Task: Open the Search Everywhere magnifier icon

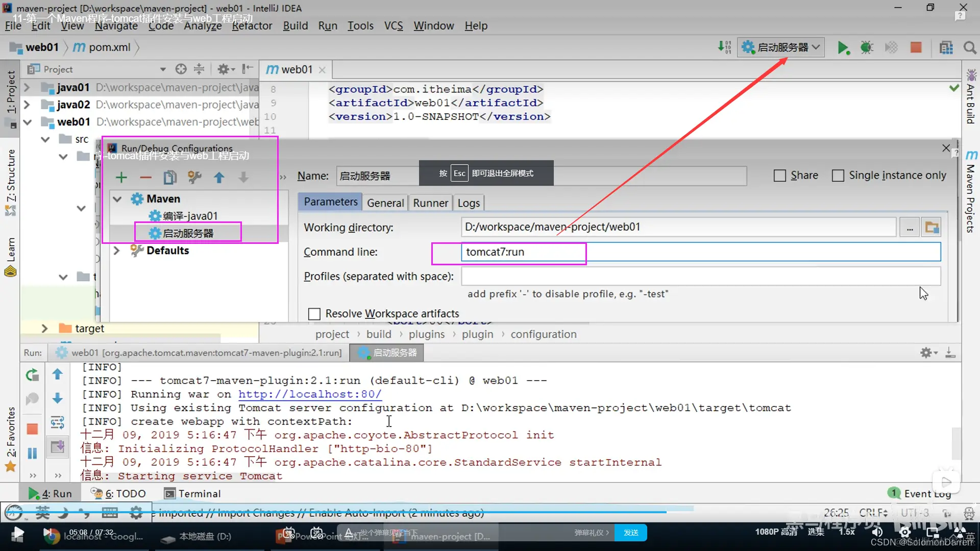Action: 970,48
